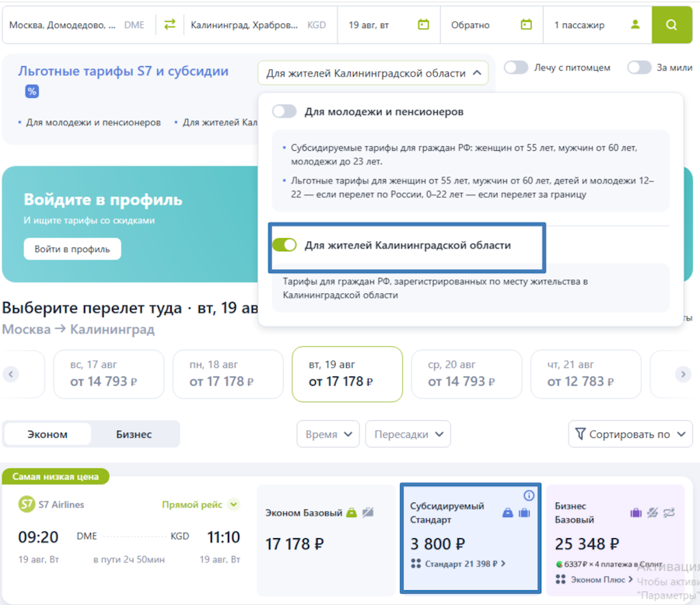This screenshot has height=605, width=700.
Task: Select the Эконом tab
Action: point(47,434)
